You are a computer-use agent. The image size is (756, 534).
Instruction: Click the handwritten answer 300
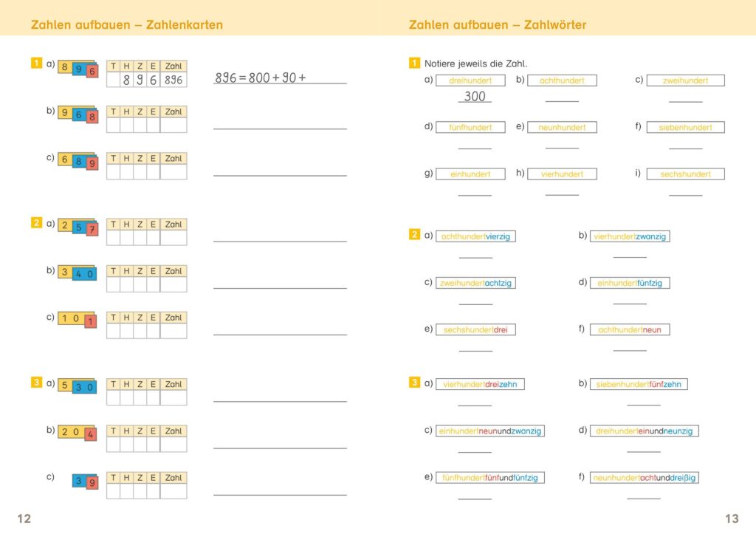(475, 97)
